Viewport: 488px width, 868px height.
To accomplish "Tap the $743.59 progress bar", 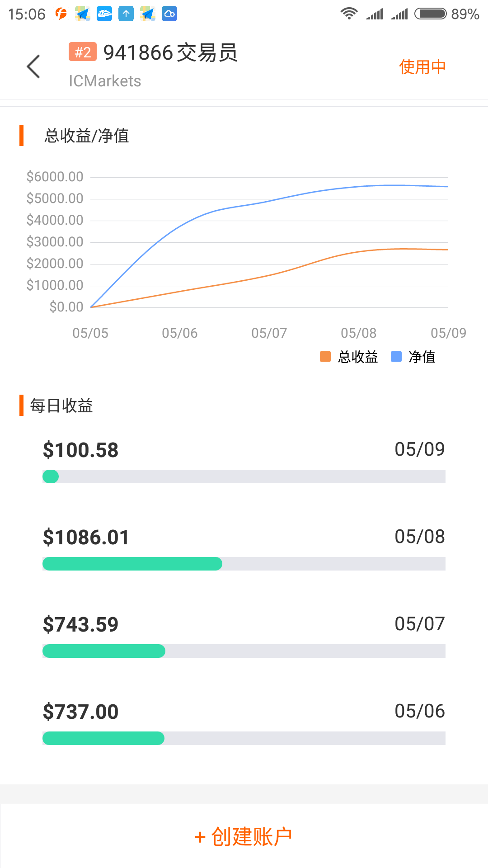I will (244, 651).
